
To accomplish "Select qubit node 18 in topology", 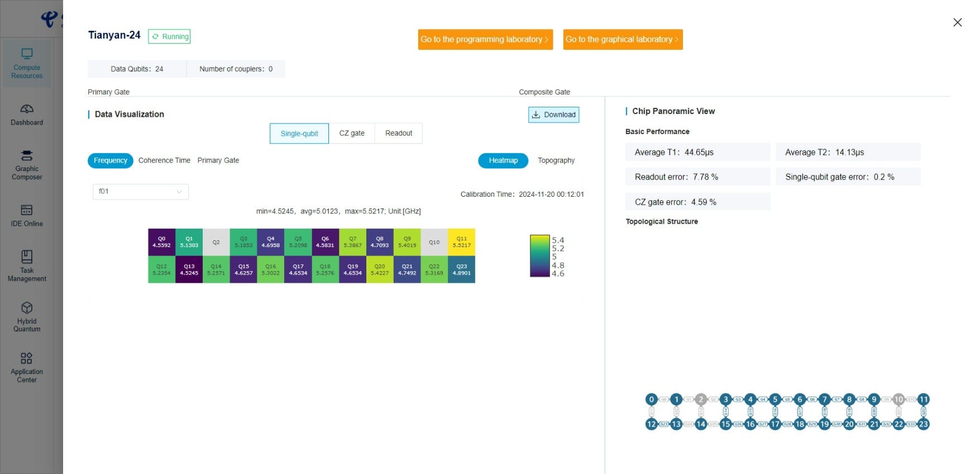I will [x=800, y=424].
